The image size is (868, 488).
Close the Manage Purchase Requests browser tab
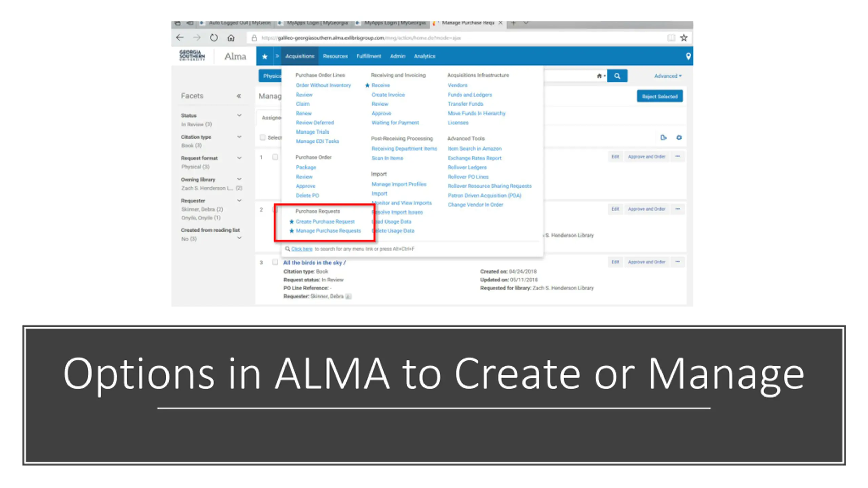(500, 23)
